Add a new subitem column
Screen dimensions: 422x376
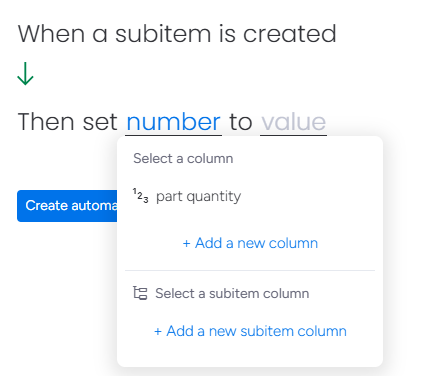[x=250, y=331]
